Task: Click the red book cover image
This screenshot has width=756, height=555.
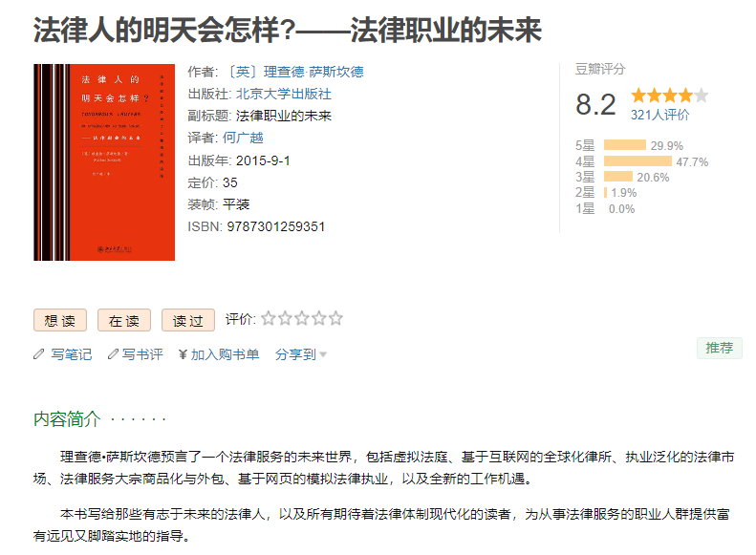Action: coord(104,162)
